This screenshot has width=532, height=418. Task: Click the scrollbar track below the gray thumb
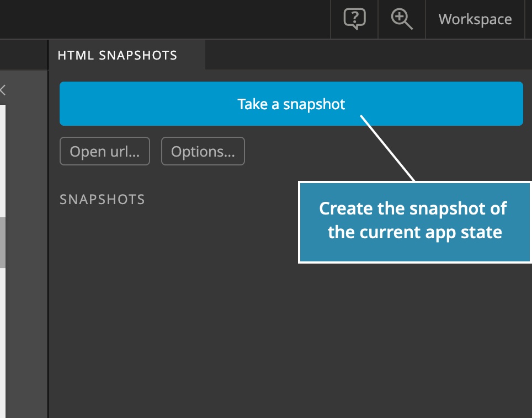coord(2,343)
